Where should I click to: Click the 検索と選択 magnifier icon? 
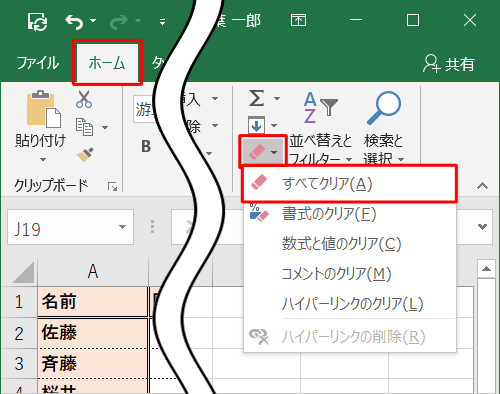[x=384, y=108]
